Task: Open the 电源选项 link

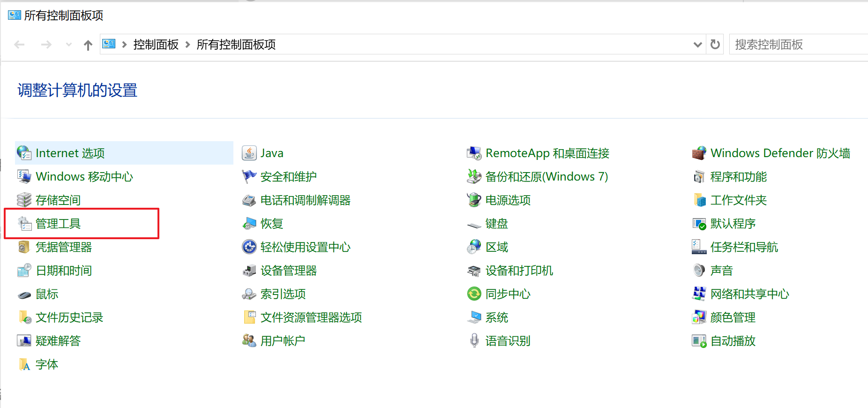Action: [508, 200]
